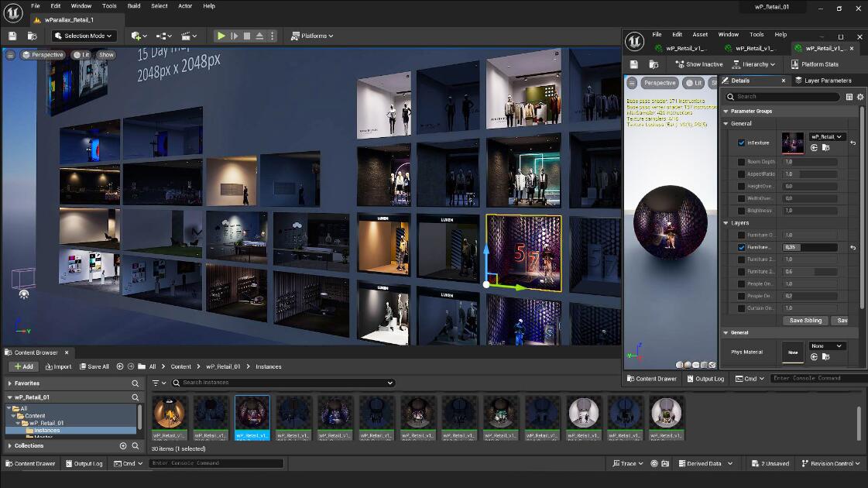868x488 pixels.
Task: Open the Build menu
Action: (134, 6)
